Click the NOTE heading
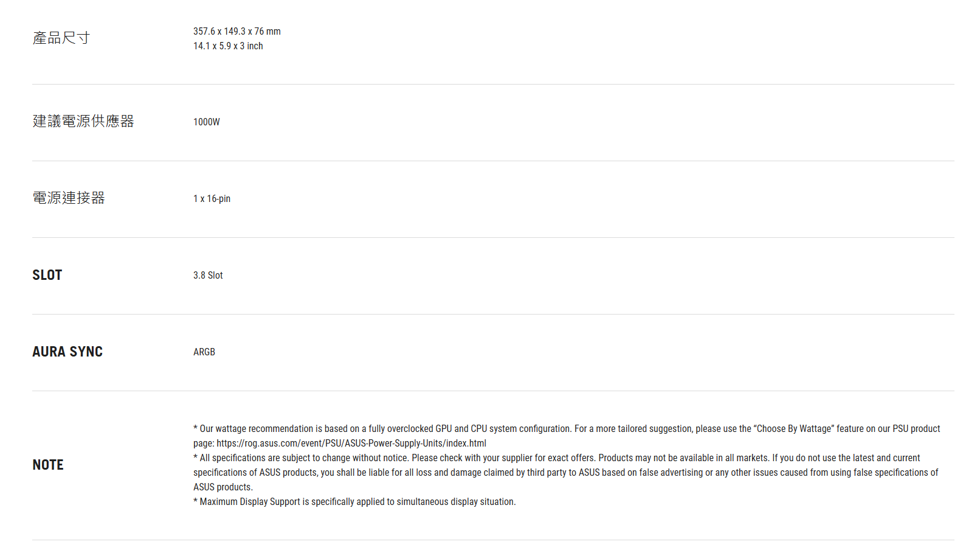 pos(48,465)
